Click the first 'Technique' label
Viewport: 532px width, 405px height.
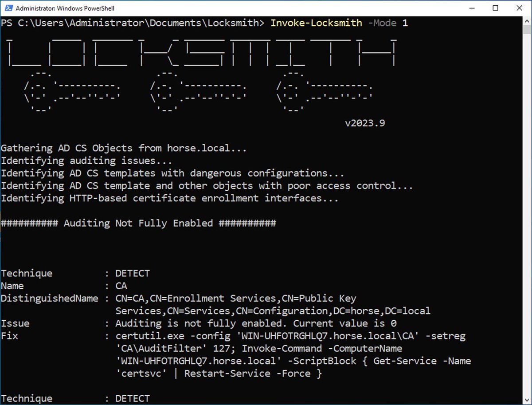coord(27,273)
